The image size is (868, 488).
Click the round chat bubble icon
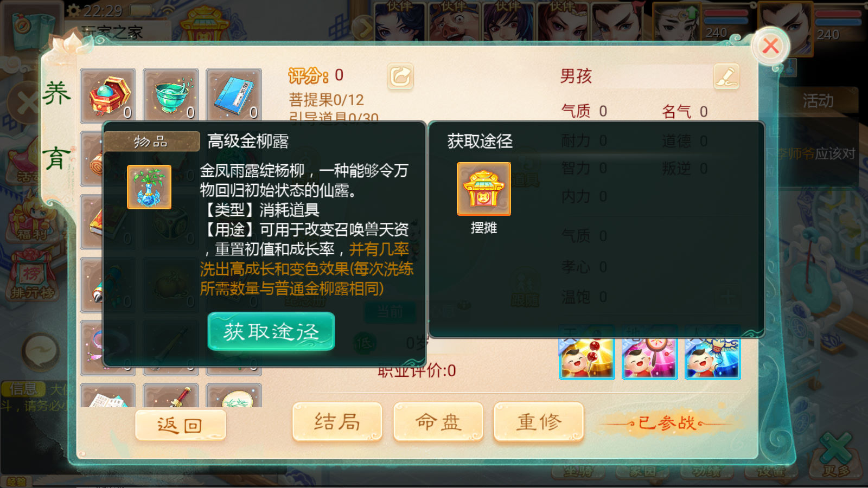click(41, 351)
